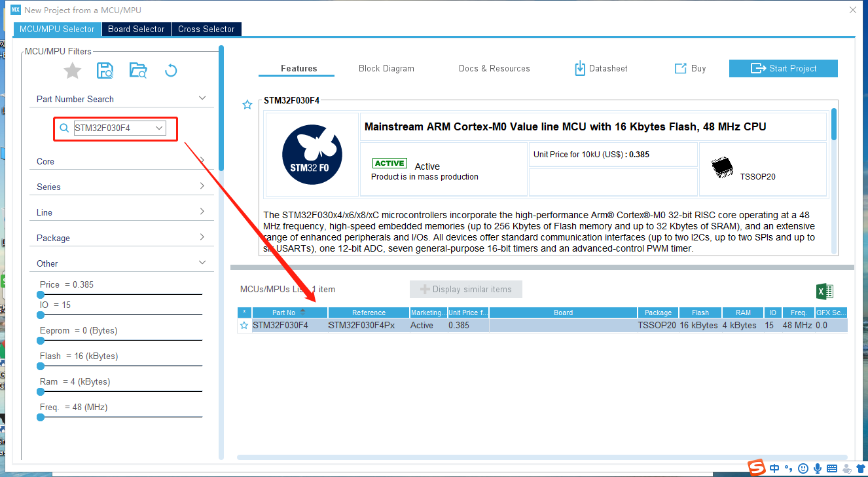
Task: Click the Start Project button
Action: coord(784,68)
